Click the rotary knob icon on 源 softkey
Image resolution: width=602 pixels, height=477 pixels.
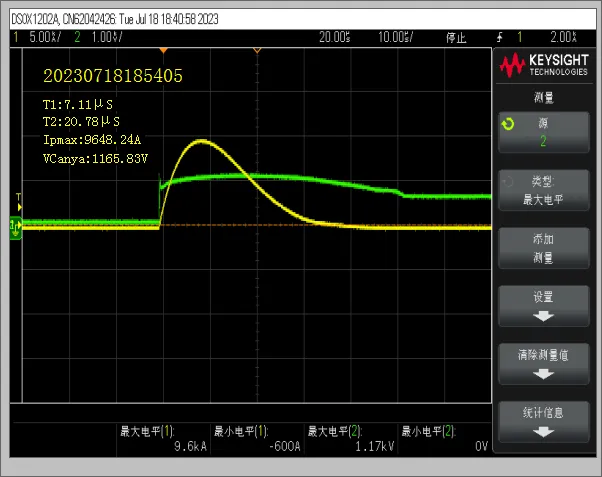(x=508, y=125)
